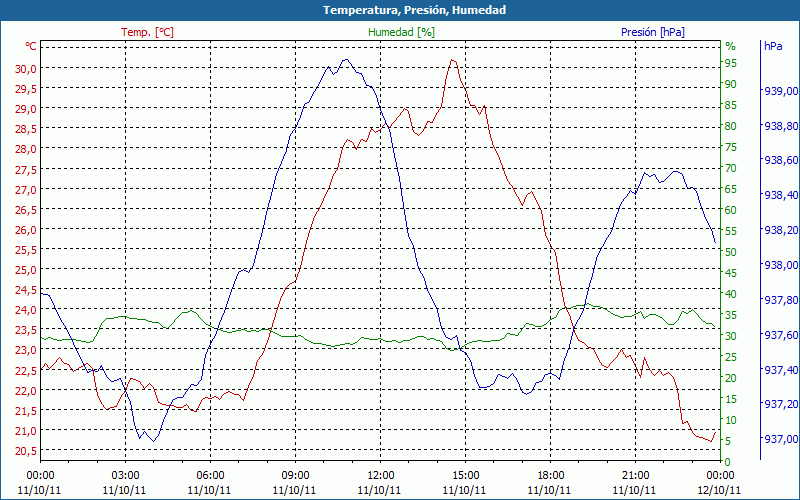Click the chart title Temperatura, Presión, Humedad
Screen dimensions: 800x500
(x=414, y=10)
